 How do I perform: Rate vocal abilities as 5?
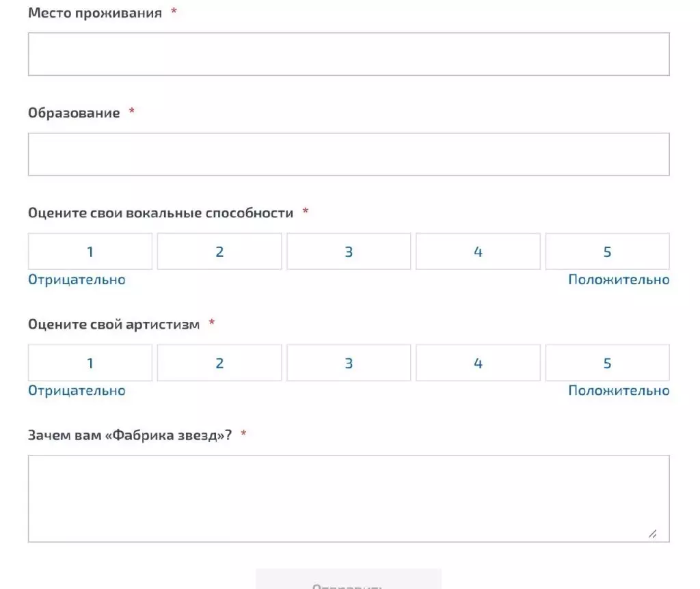coord(607,251)
